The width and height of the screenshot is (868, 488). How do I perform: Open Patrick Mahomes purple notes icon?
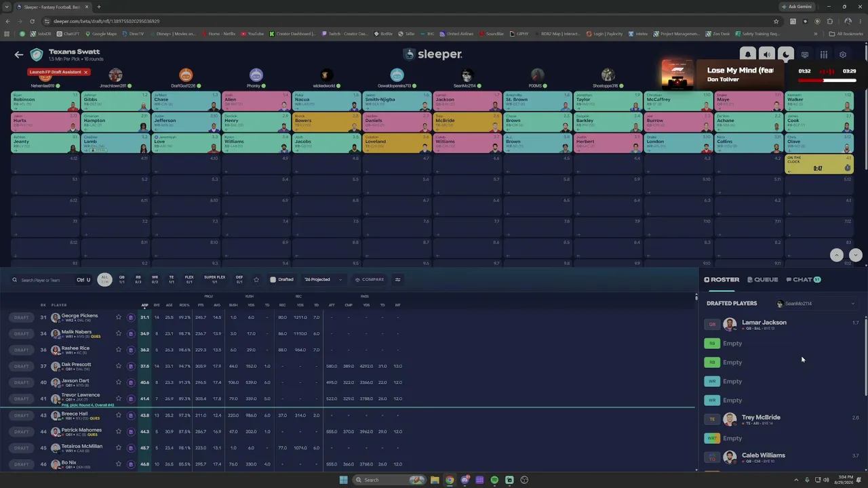131,431
